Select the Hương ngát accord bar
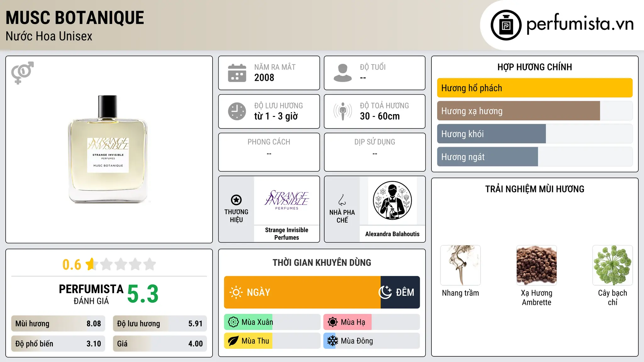Image resolution: width=644 pixels, height=362 pixels. 535,157
